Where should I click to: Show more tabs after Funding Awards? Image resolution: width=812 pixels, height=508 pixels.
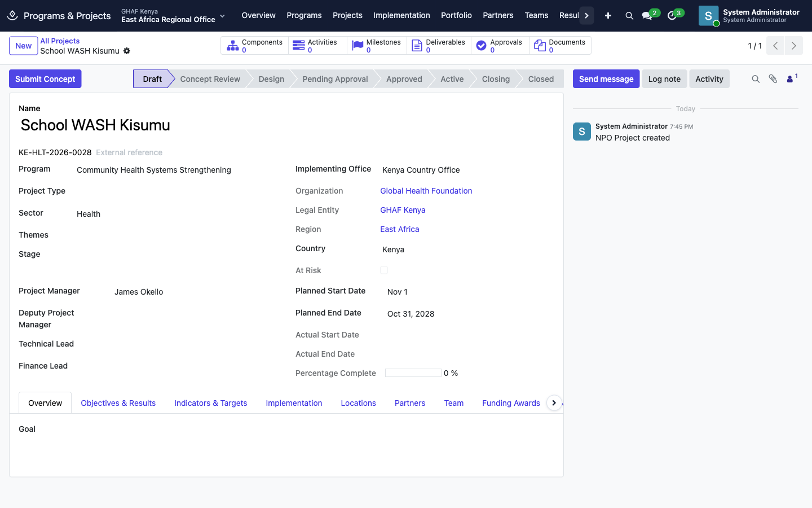pyautogui.click(x=554, y=403)
